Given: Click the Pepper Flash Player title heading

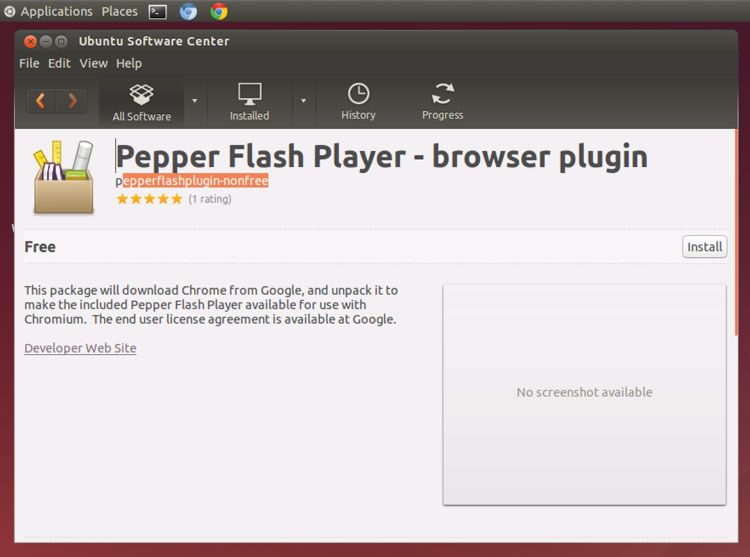Looking at the screenshot, I should tap(382, 156).
